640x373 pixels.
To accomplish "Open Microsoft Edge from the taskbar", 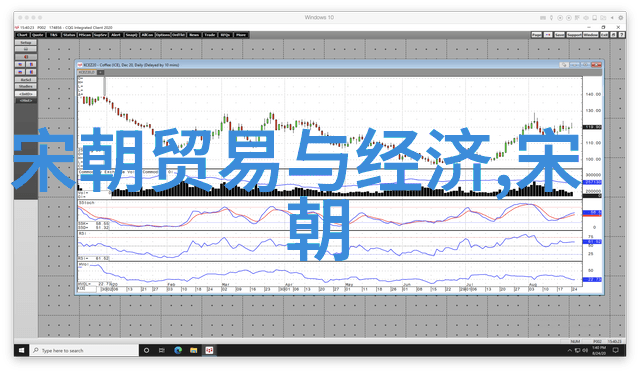I will click(178, 350).
